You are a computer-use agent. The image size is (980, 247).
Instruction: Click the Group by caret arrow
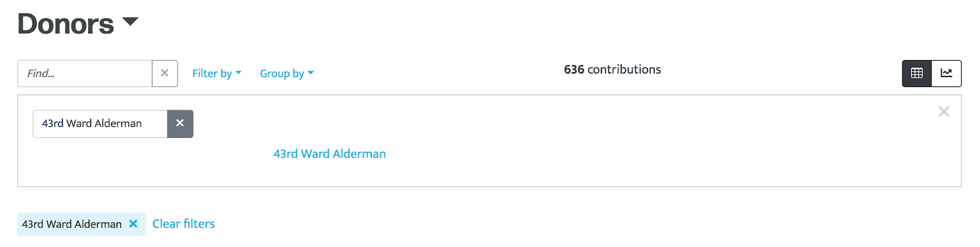pyautogui.click(x=311, y=73)
